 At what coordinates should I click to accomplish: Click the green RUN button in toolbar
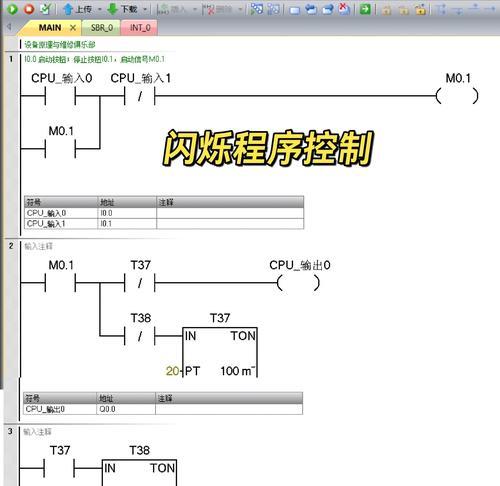coord(12,9)
